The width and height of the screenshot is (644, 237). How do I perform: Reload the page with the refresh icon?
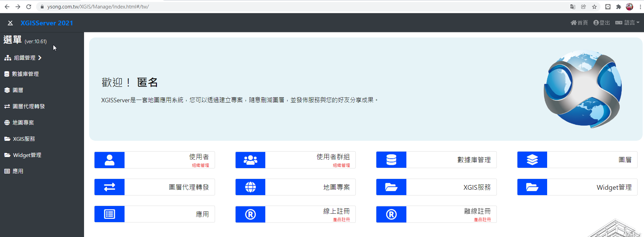click(29, 7)
